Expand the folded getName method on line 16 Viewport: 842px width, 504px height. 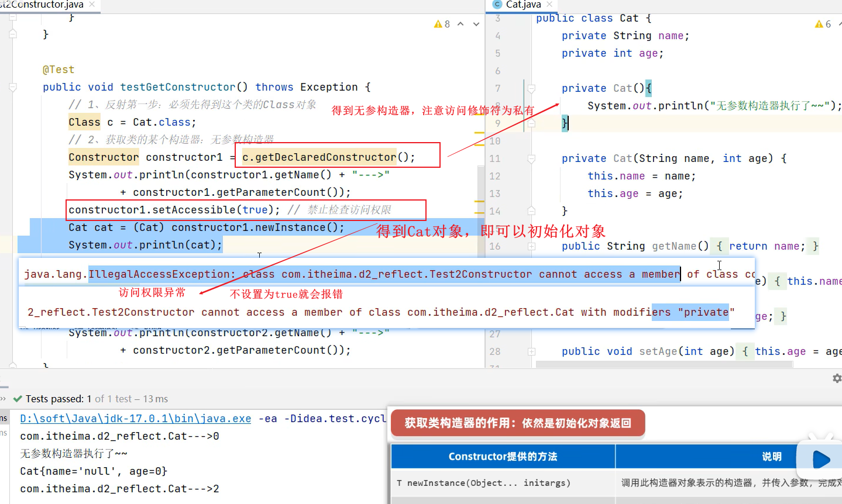[531, 247]
